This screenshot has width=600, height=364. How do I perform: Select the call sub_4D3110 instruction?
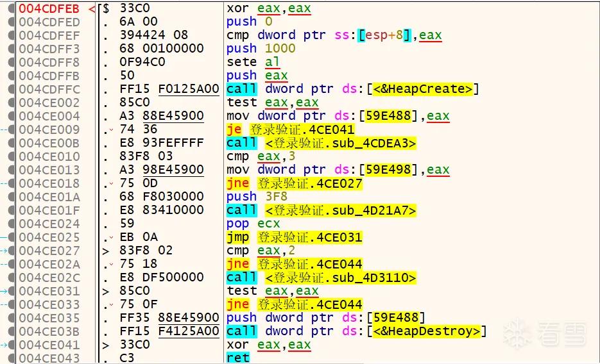coord(321,277)
